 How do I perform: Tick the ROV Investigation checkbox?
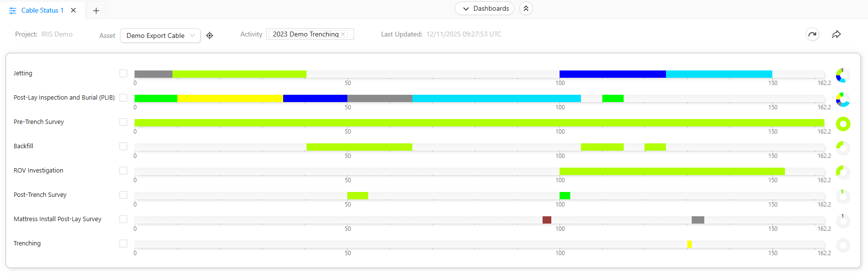pos(123,171)
